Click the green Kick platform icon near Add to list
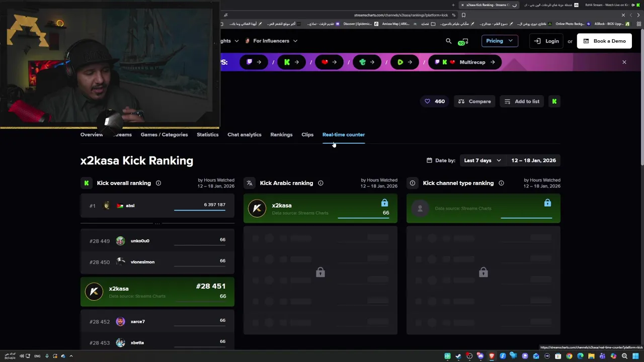The image size is (644, 362). 554,102
